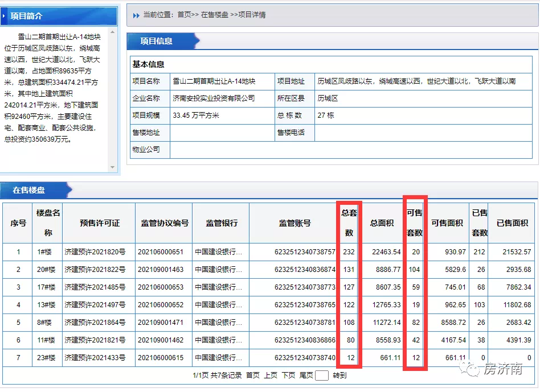
Task: Open the 首页 breadcrumb link
Action: [x=184, y=15]
